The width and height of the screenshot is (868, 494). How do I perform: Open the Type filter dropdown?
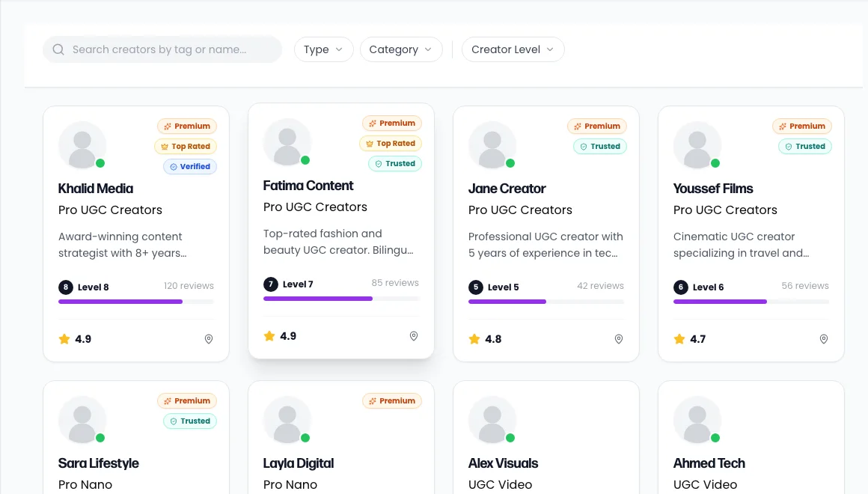click(323, 49)
